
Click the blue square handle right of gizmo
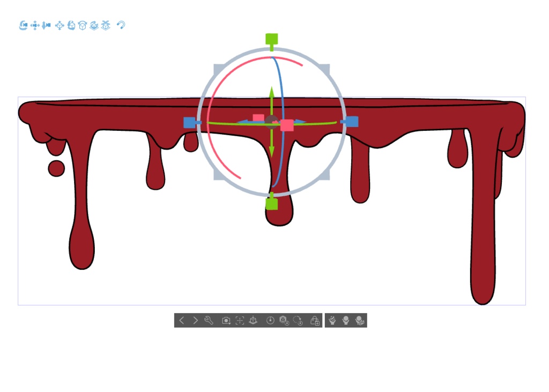[x=352, y=122]
